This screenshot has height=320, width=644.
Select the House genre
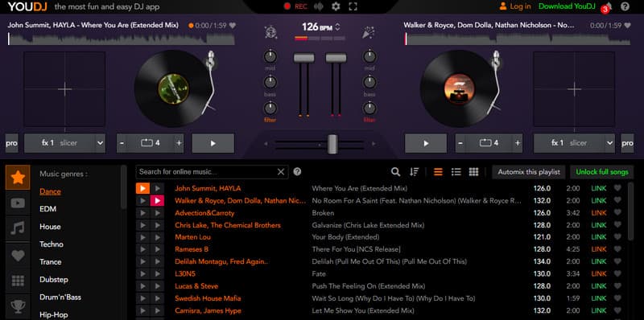50,227
